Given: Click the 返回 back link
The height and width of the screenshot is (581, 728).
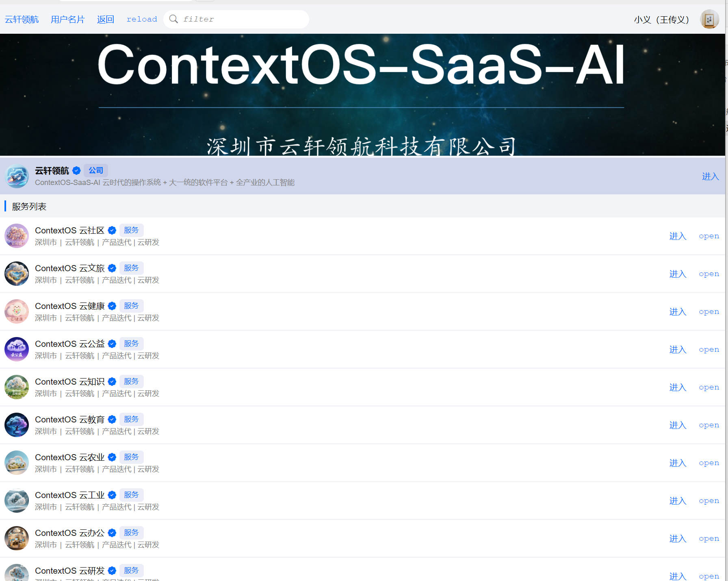Looking at the screenshot, I should point(106,20).
